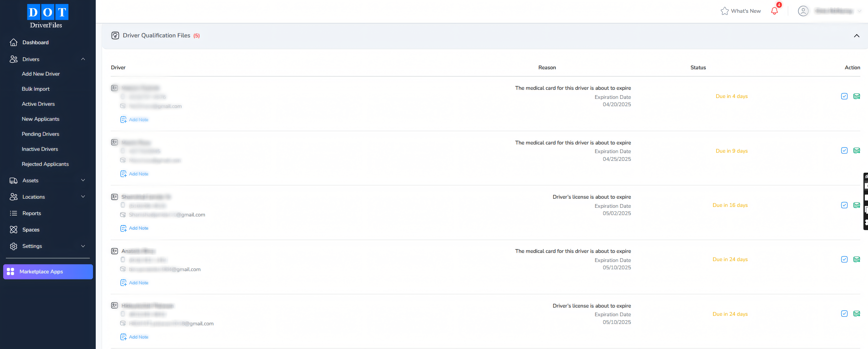Image resolution: width=868 pixels, height=349 pixels.
Task: Send email for medical card expiring 05/10/2025
Action: coord(856,259)
